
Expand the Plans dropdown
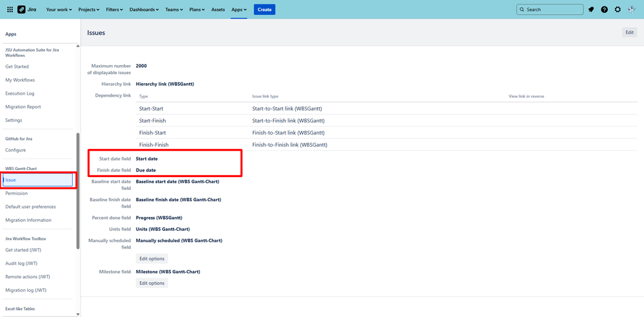(x=197, y=10)
